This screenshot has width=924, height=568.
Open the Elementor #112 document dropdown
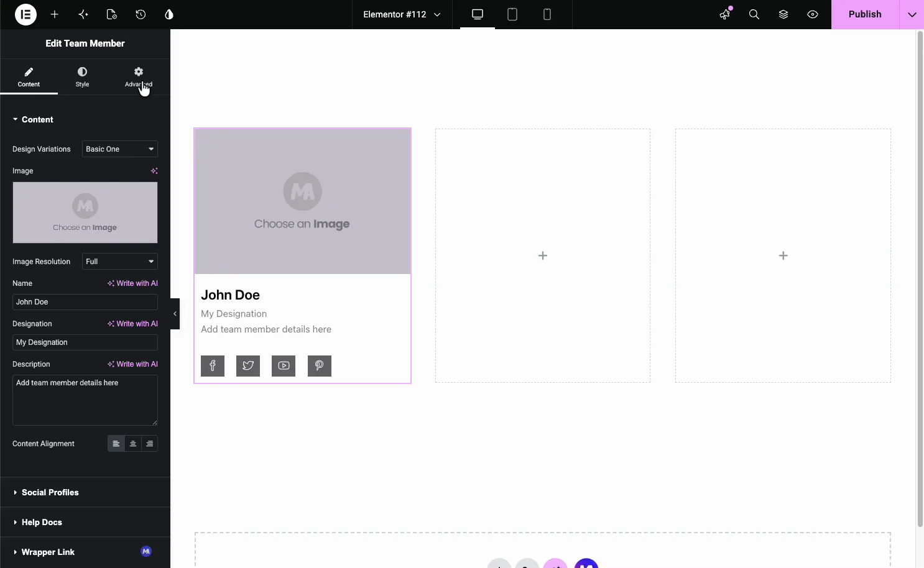pos(402,14)
